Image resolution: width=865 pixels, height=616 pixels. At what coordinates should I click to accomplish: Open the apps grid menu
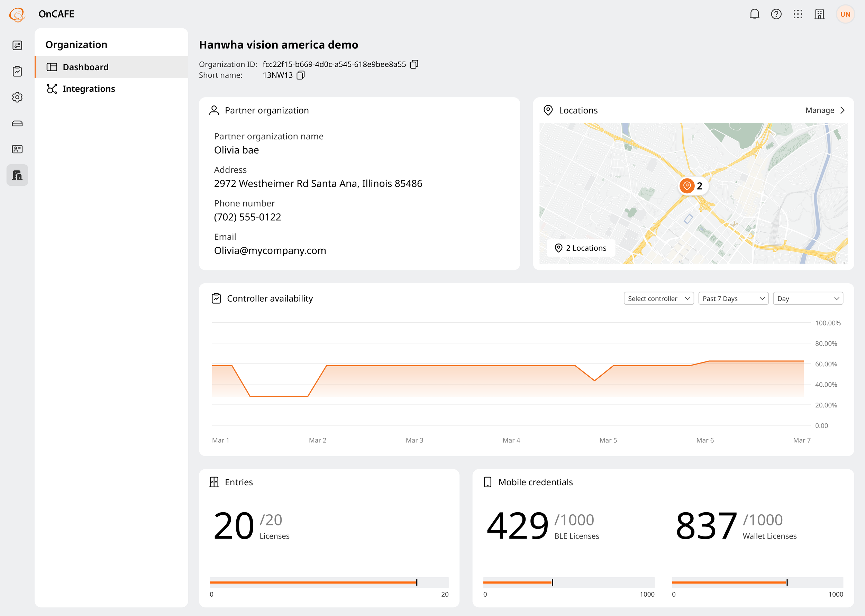(x=798, y=14)
